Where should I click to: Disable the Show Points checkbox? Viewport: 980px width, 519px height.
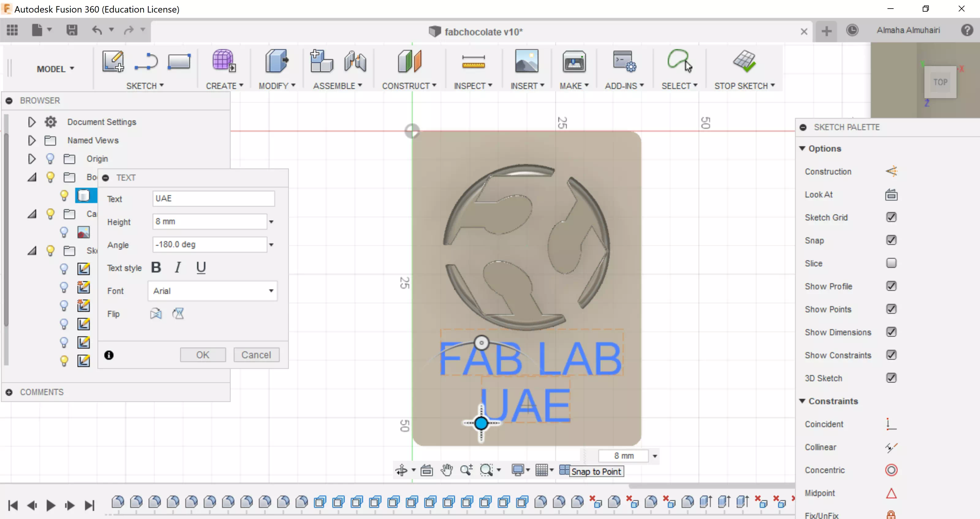point(892,309)
